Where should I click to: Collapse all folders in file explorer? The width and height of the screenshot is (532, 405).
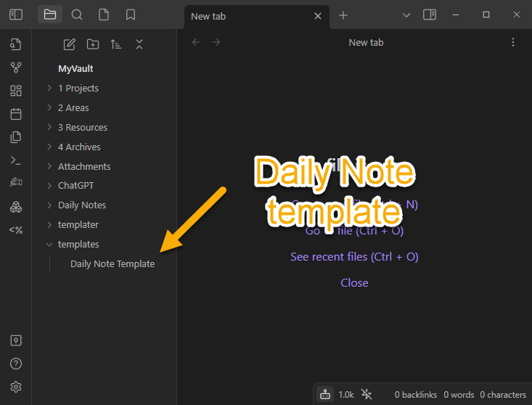coord(139,44)
